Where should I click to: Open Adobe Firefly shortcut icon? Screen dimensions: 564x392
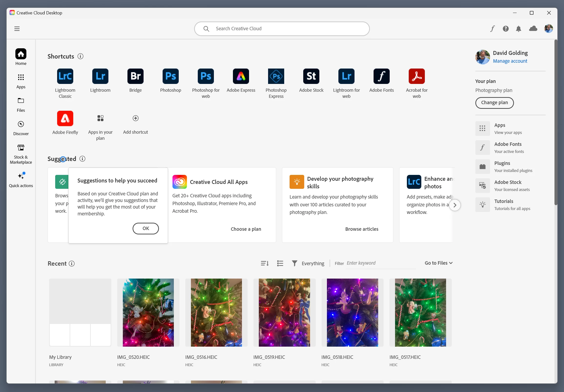coord(65,119)
